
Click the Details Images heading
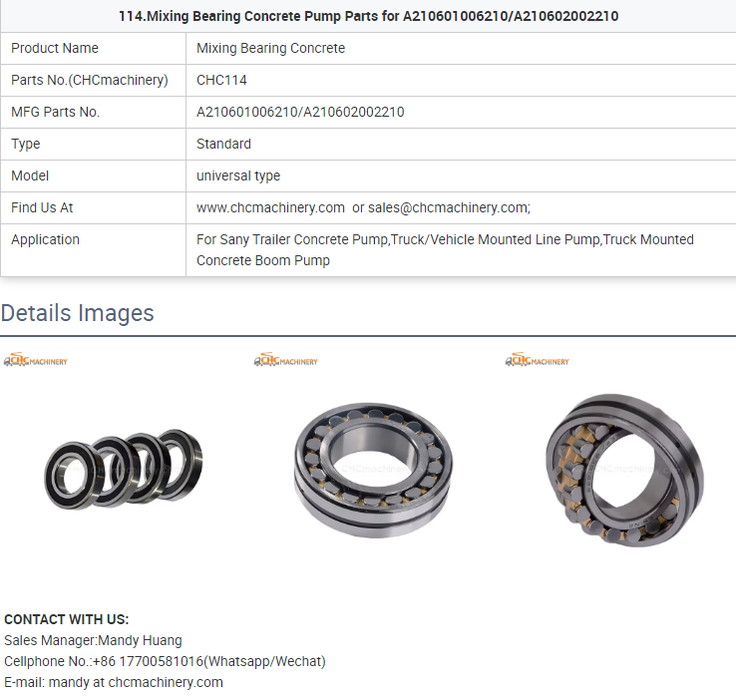(78, 313)
